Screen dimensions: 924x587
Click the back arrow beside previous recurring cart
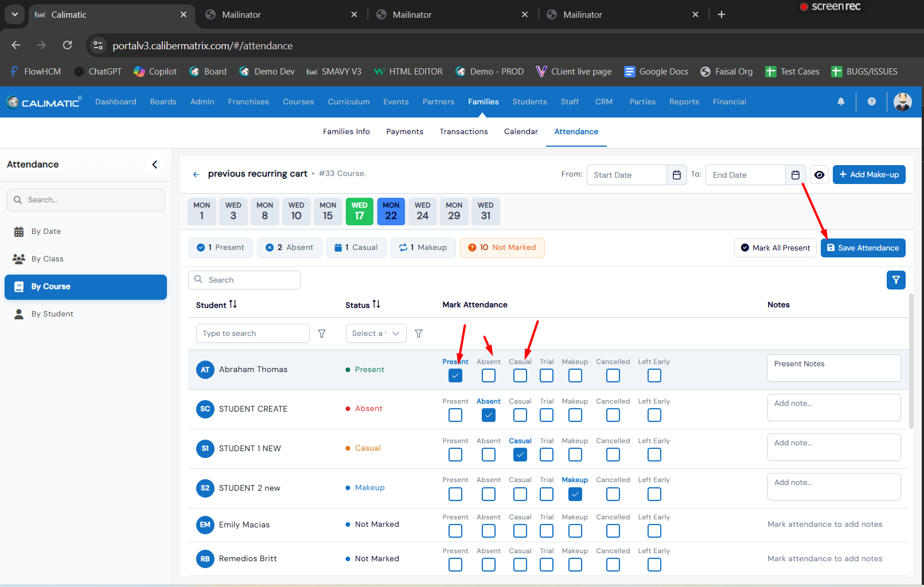196,174
